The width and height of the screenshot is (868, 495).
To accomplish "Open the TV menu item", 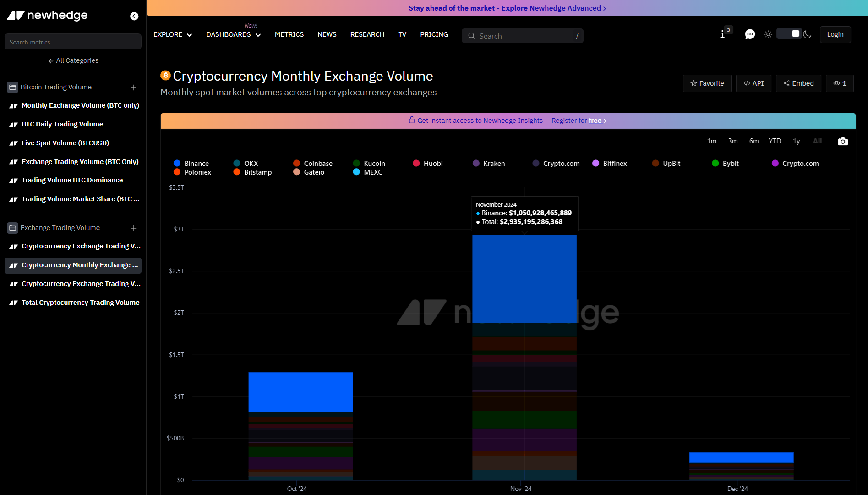I will [x=402, y=34].
